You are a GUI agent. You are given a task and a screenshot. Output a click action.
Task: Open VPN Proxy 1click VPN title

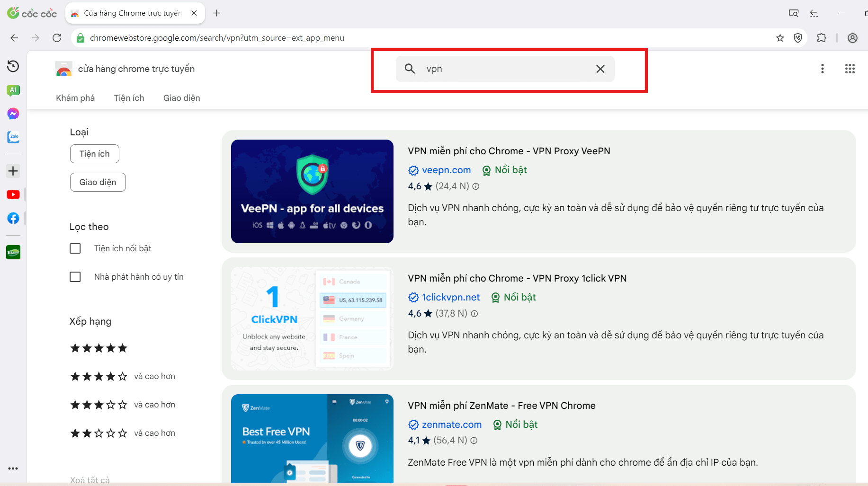(517, 278)
